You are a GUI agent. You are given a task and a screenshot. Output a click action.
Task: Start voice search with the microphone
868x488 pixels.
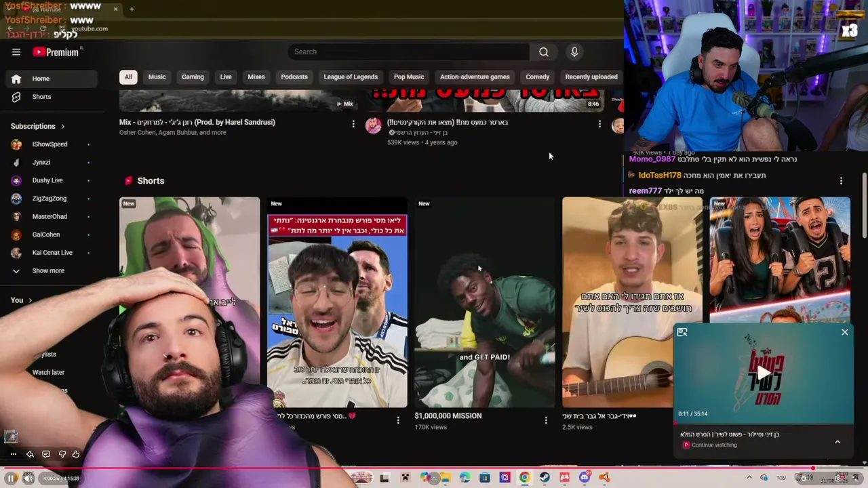pyautogui.click(x=574, y=52)
